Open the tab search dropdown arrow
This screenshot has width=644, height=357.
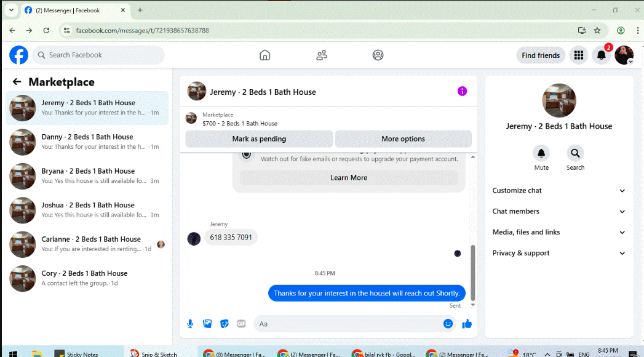[11, 10]
